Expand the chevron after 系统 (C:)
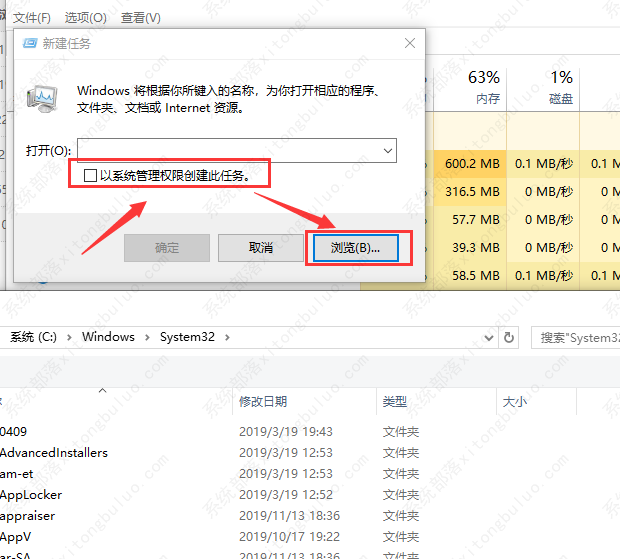 69,338
